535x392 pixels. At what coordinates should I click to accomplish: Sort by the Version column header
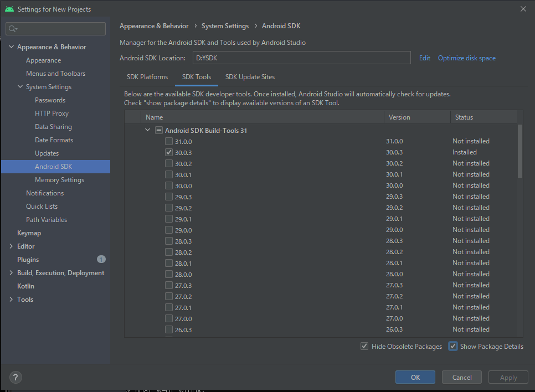coord(417,117)
